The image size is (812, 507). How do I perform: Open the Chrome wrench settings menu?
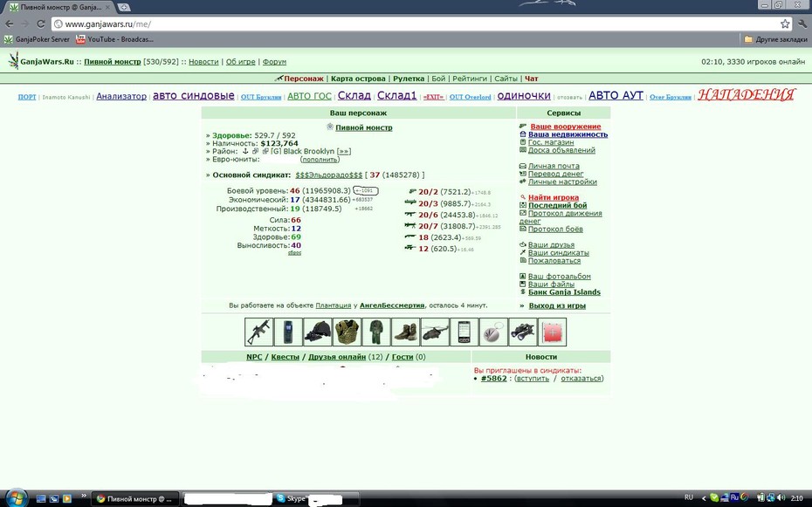click(x=802, y=24)
